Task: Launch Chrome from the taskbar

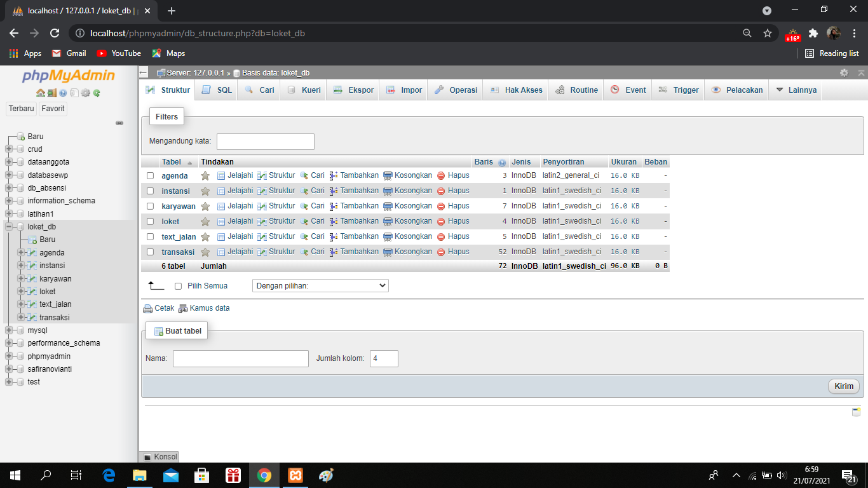Action: [264, 475]
